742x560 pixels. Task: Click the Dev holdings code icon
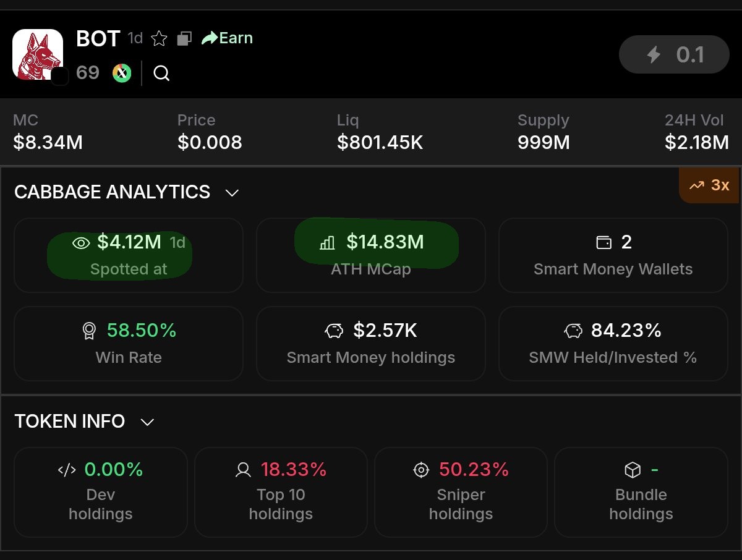67,470
